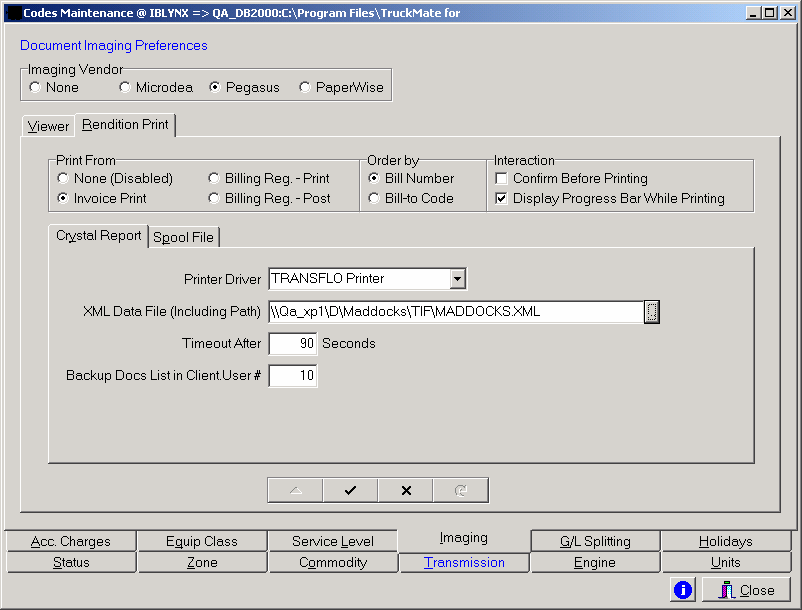
Task: Select the Rendition Print tab
Action: [125, 124]
